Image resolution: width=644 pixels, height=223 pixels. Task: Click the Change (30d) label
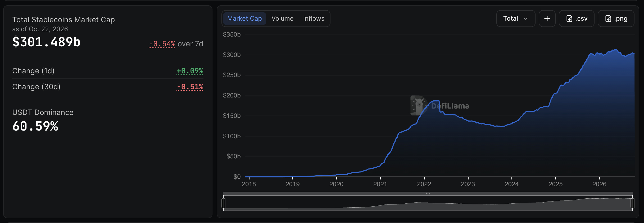coord(36,87)
